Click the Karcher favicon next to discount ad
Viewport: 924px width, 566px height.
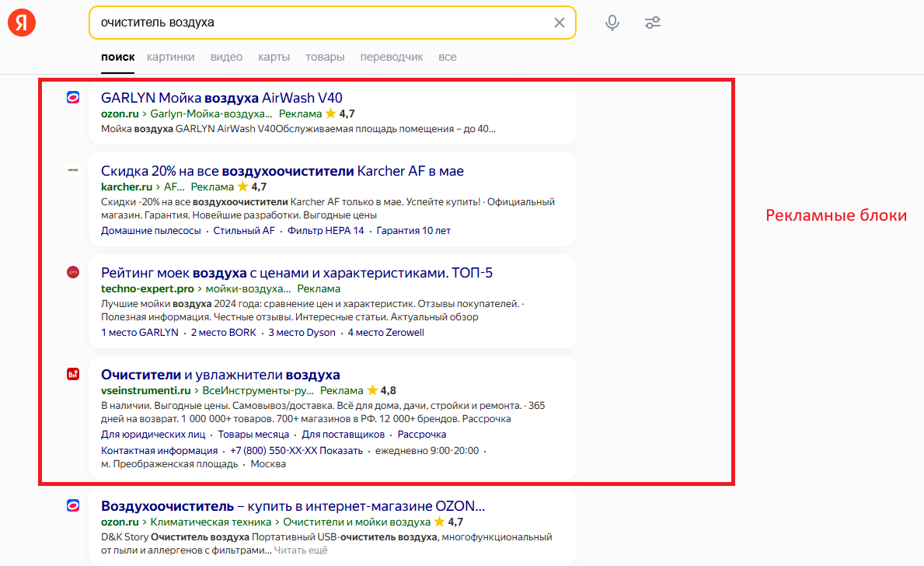(x=73, y=170)
